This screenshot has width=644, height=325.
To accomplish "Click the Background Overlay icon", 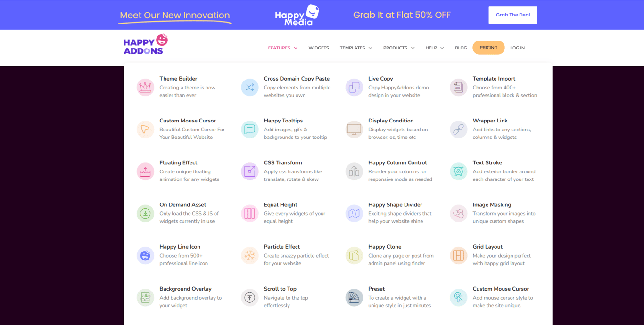I will (145, 298).
